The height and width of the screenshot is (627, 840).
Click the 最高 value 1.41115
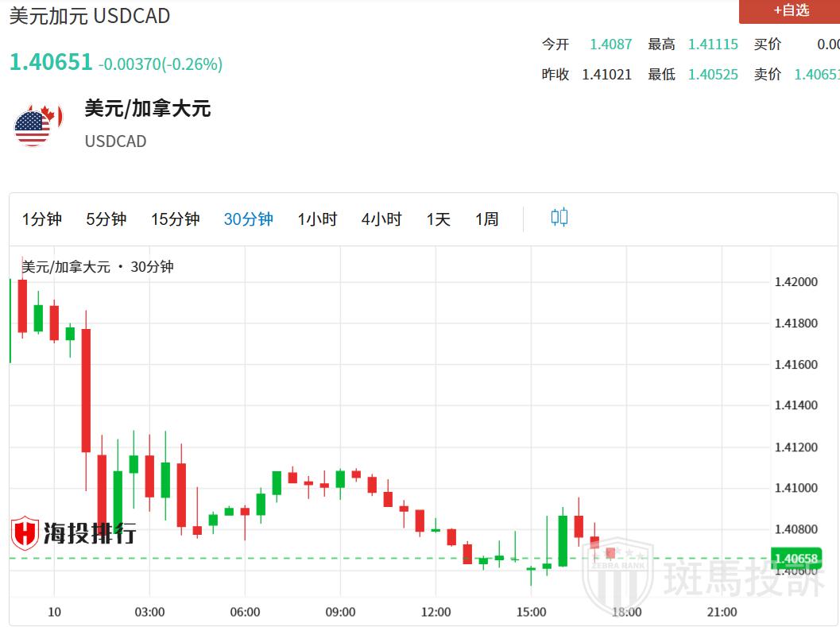coord(713,45)
